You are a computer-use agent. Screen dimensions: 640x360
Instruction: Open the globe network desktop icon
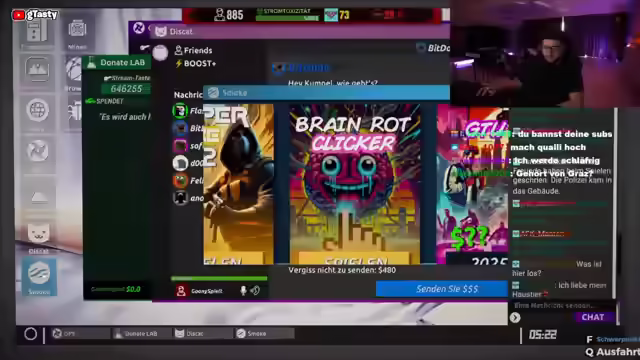click(x=38, y=110)
